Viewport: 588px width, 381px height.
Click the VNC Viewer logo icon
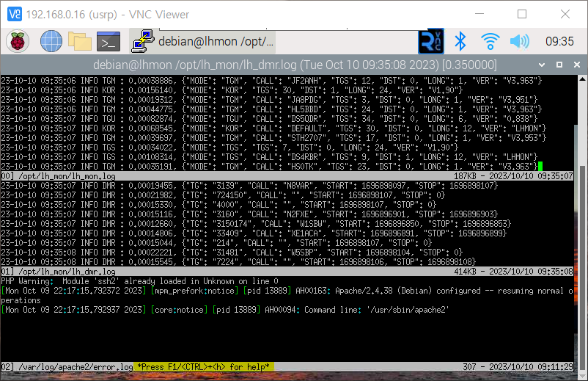pos(15,14)
